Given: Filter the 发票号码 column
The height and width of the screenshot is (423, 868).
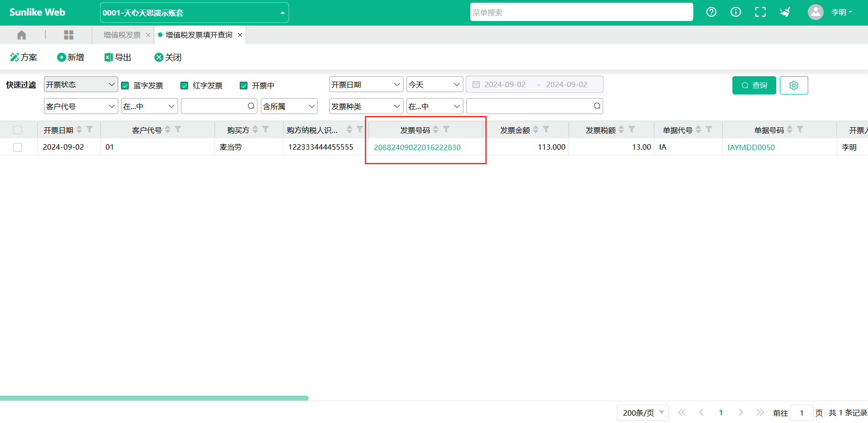Looking at the screenshot, I should [x=446, y=130].
